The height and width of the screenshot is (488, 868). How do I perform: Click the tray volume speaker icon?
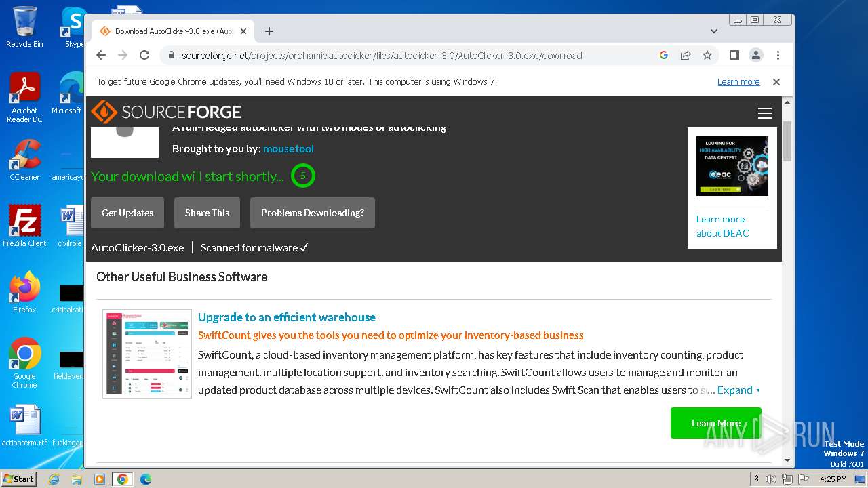(x=771, y=479)
